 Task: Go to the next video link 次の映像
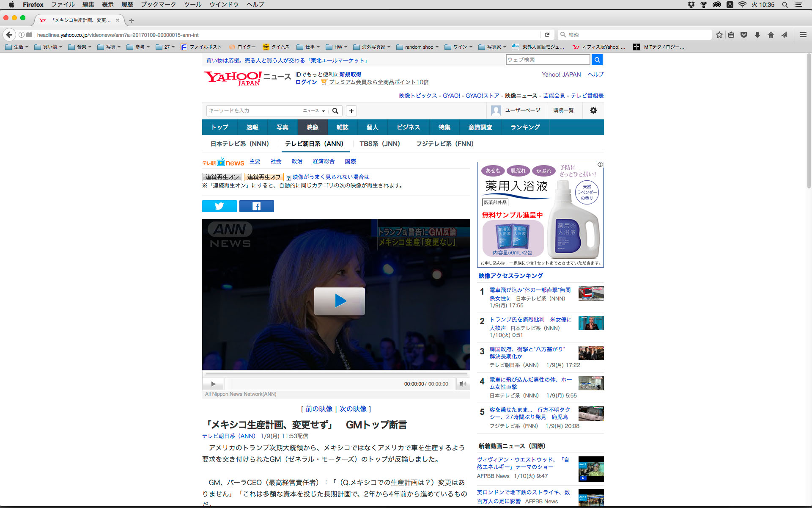pyautogui.click(x=353, y=409)
